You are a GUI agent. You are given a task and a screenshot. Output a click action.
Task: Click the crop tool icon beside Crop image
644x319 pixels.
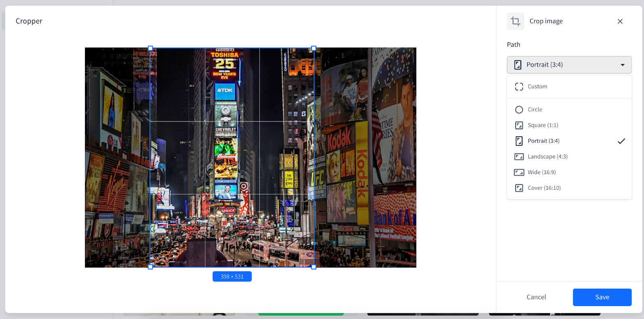[516, 21]
